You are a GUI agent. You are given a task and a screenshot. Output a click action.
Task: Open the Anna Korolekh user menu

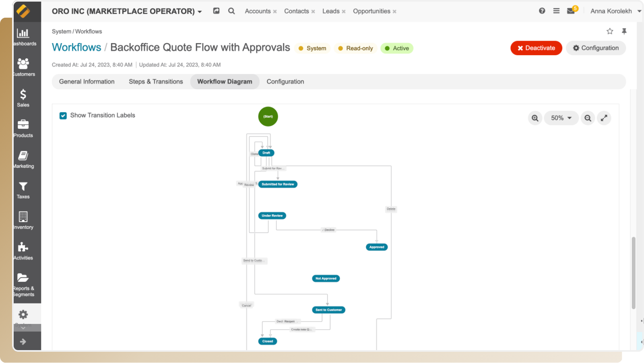tap(615, 11)
